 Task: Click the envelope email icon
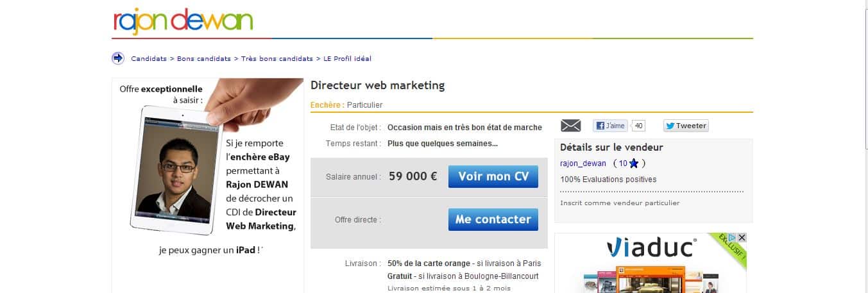click(x=571, y=126)
